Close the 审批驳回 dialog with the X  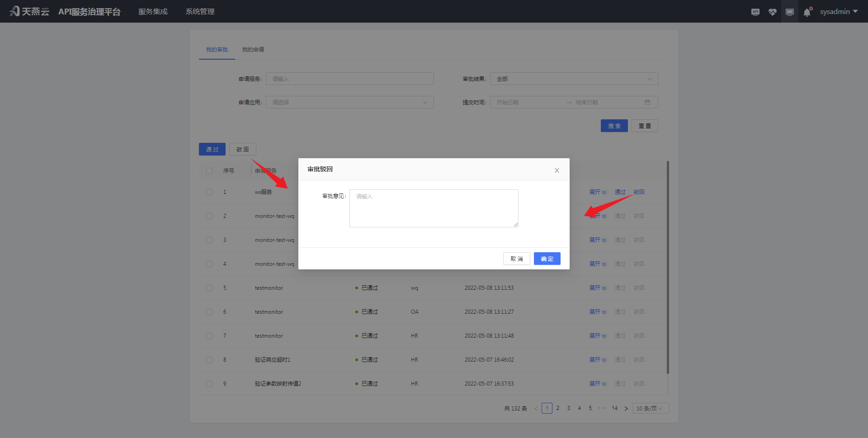coord(557,170)
